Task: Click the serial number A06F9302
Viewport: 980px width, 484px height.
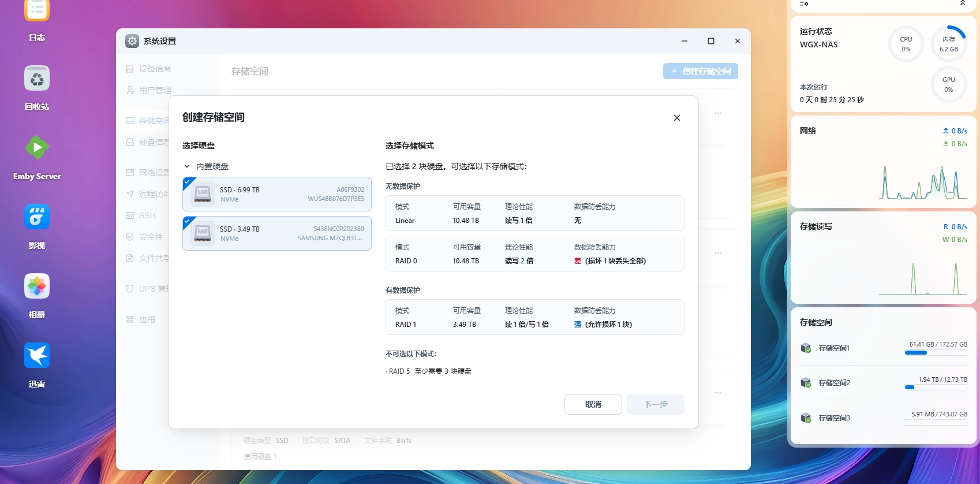Action: pos(350,189)
